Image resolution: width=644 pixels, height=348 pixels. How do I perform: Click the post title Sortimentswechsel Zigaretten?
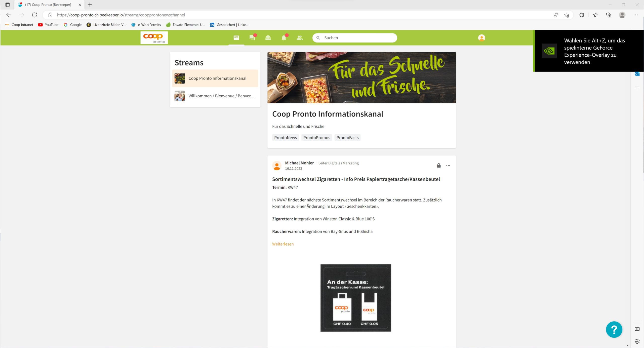pyautogui.click(x=356, y=179)
